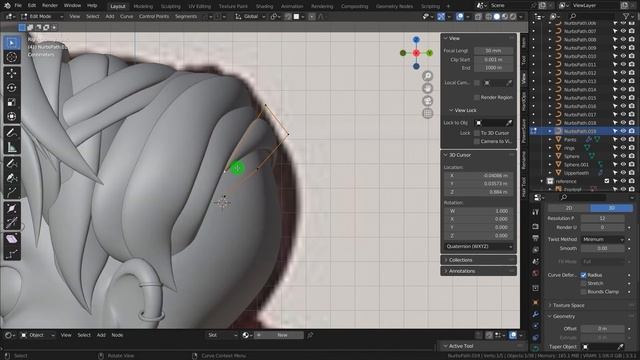The height and width of the screenshot is (360, 640).
Task: Uncheck the Radius curve deform checkbox
Action: [x=583, y=275]
